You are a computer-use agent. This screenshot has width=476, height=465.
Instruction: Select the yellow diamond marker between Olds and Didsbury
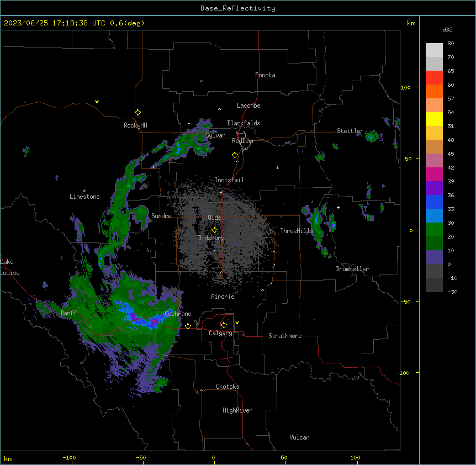[x=215, y=230]
